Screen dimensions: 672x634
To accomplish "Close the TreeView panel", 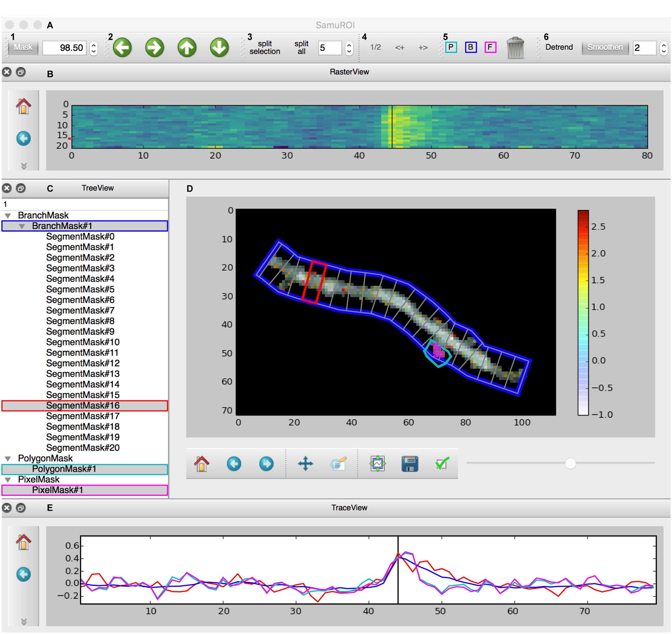I will (7, 188).
